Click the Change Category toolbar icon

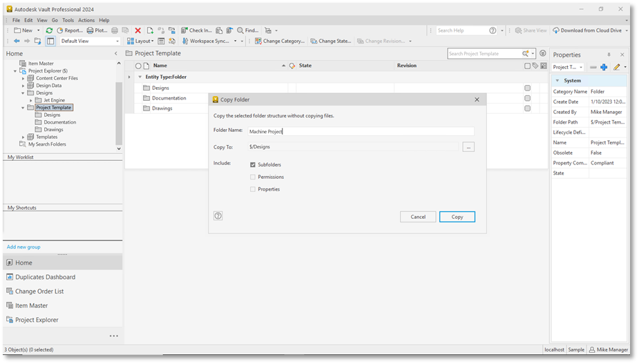coord(258,41)
